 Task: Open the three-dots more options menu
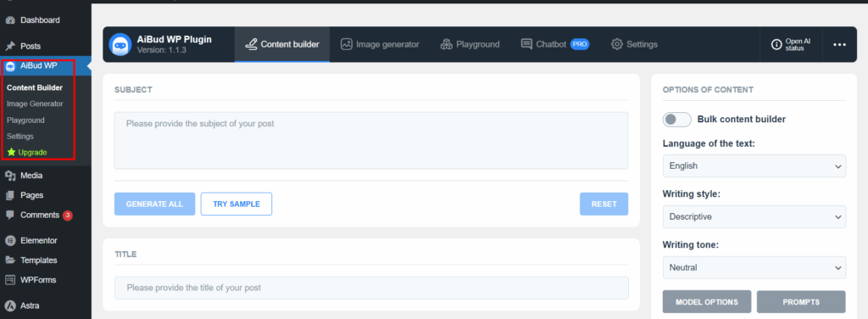(x=840, y=45)
